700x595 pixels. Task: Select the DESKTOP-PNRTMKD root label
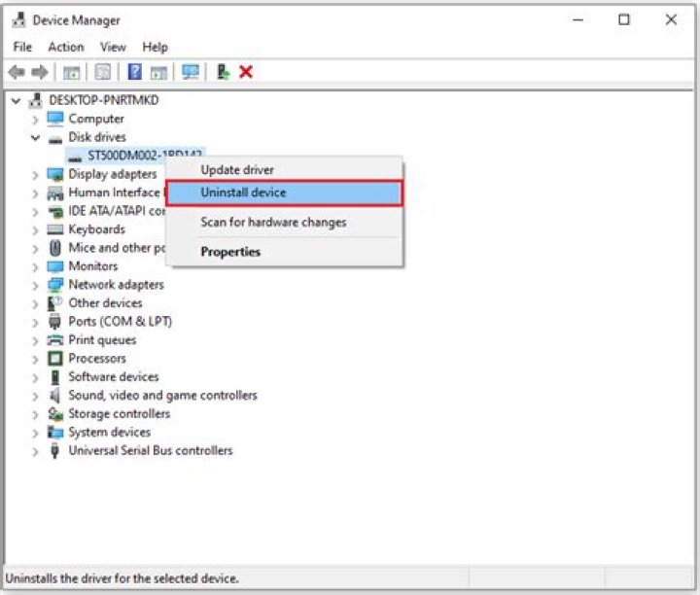point(104,100)
